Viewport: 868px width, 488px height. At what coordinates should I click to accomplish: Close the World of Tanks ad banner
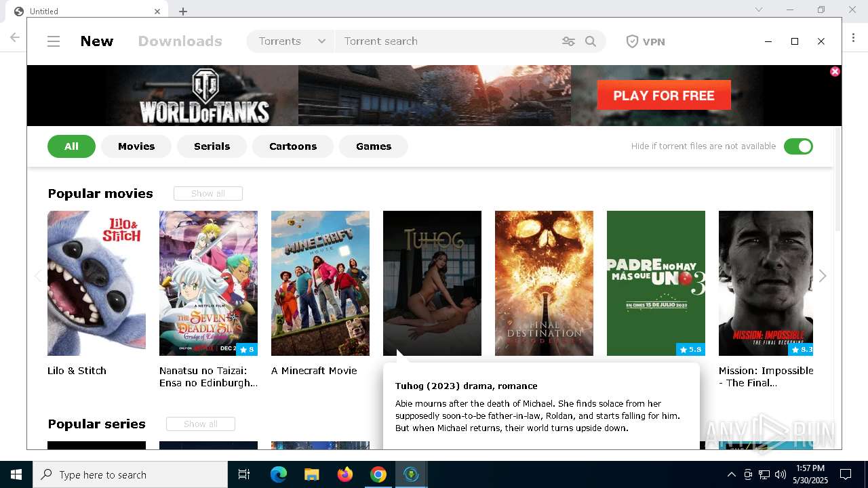835,71
